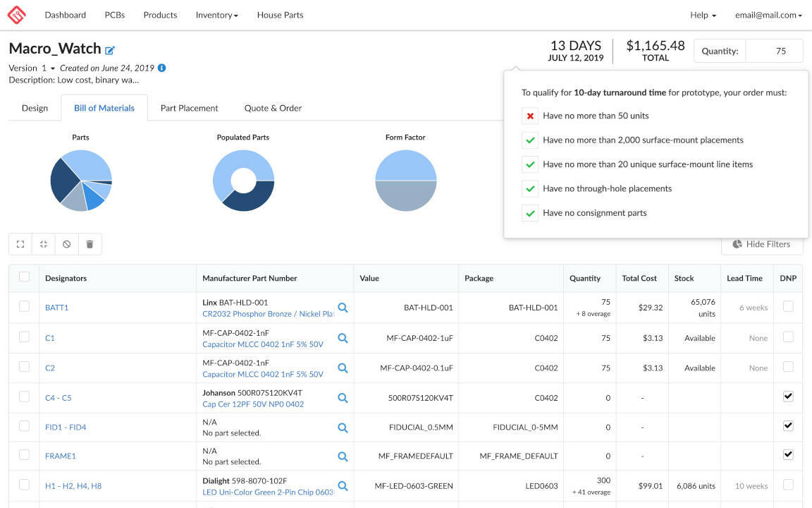Click the company logo in the top-left
812x508 pixels.
(16, 15)
